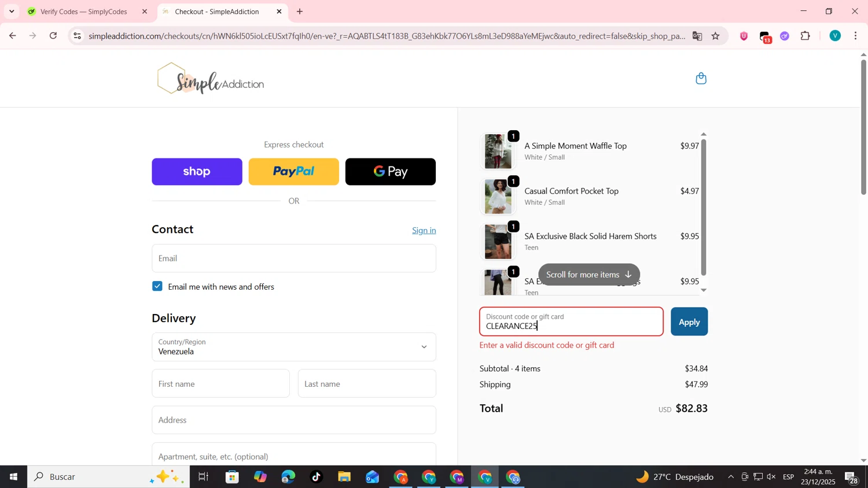Open the weather widget 27°C Despejado

click(675, 477)
